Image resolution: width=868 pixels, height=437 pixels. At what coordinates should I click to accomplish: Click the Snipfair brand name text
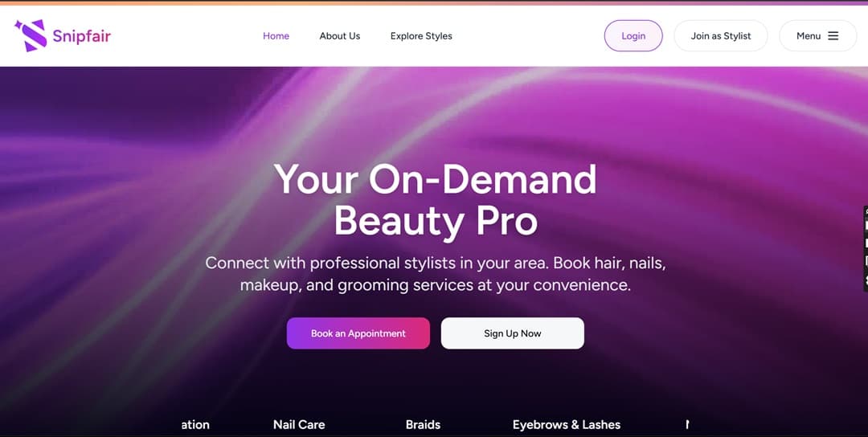click(81, 36)
